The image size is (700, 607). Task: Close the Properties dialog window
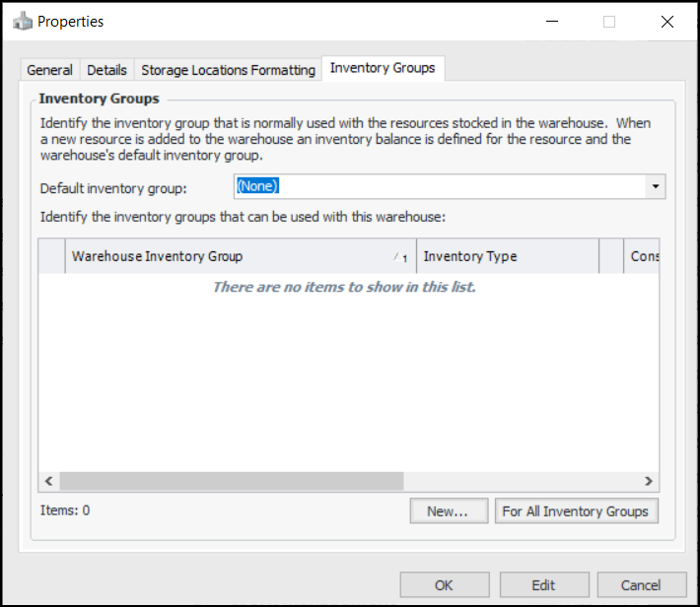(x=667, y=21)
